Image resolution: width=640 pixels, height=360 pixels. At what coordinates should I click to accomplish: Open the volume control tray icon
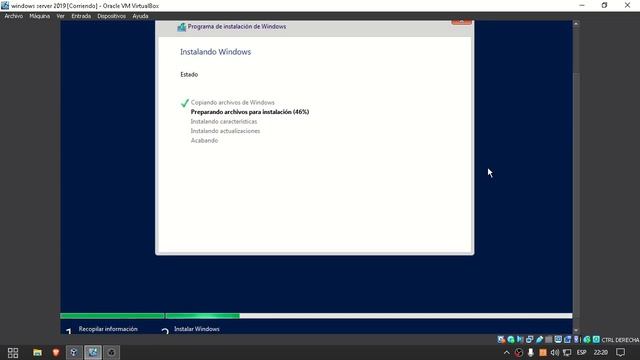pos(554,353)
